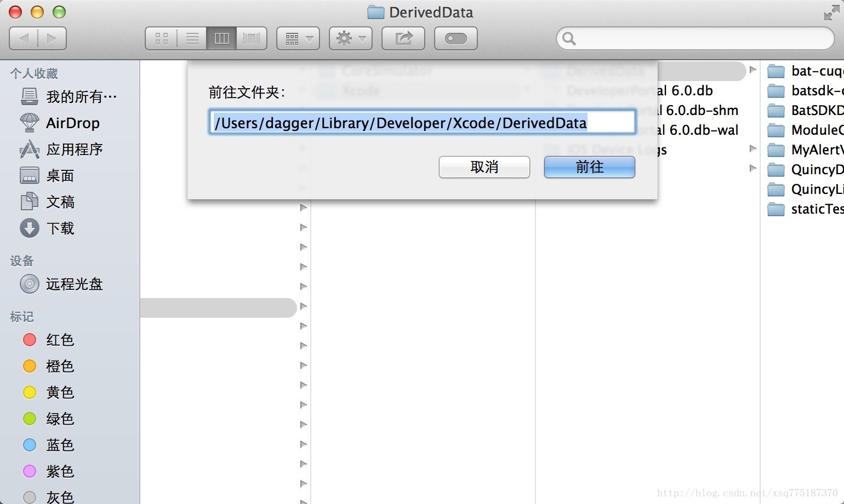844x504 pixels.
Task: Click the DerivedData title folder icon
Action: click(x=375, y=12)
